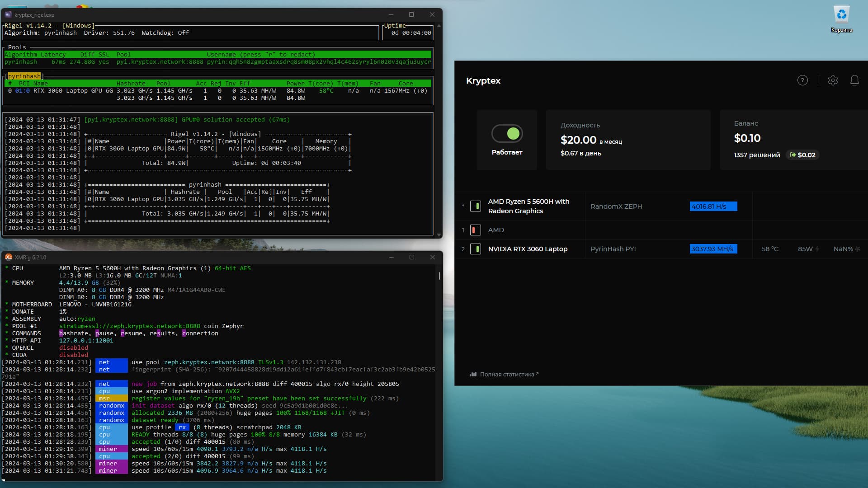Image resolution: width=868 pixels, height=488 pixels.
Task: Select the $0.10 balance amount
Action: point(747,138)
